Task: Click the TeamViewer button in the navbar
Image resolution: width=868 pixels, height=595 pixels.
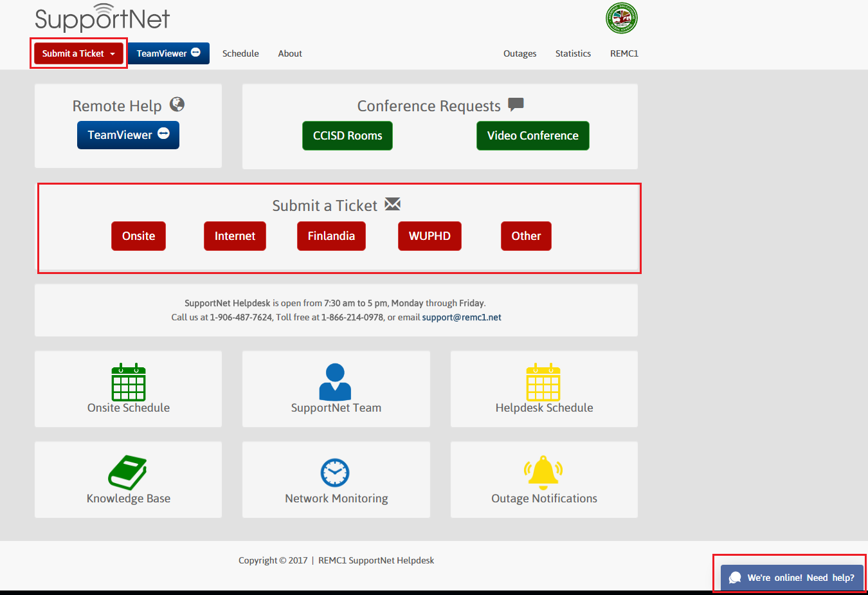Action: 168,53
